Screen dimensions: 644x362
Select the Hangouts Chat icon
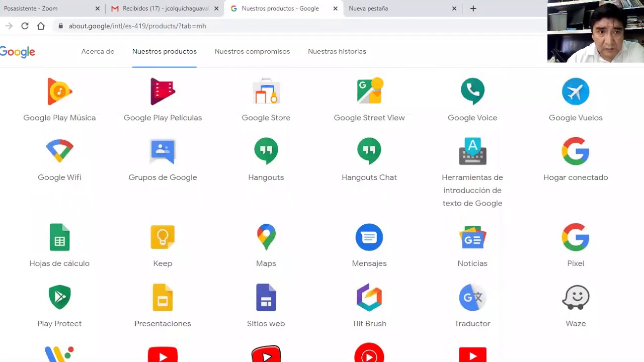tap(369, 151)
